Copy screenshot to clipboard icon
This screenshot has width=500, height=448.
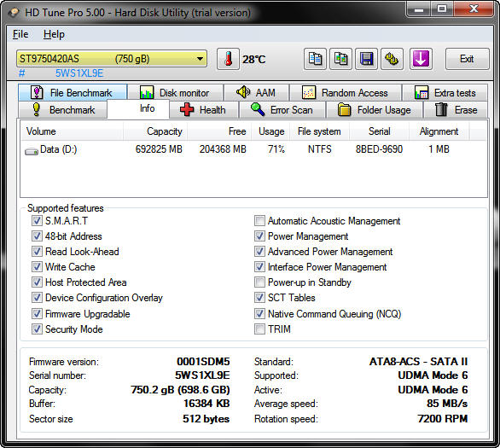340,59
